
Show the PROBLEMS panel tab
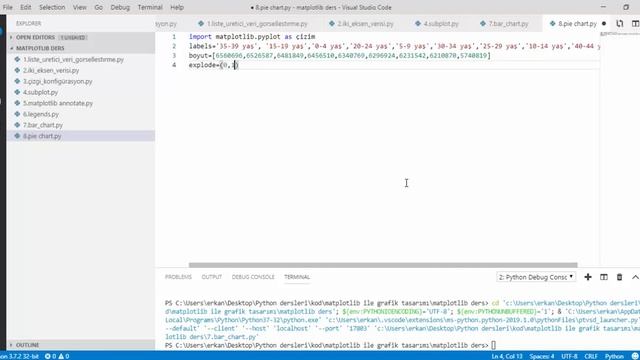(178, 277)
